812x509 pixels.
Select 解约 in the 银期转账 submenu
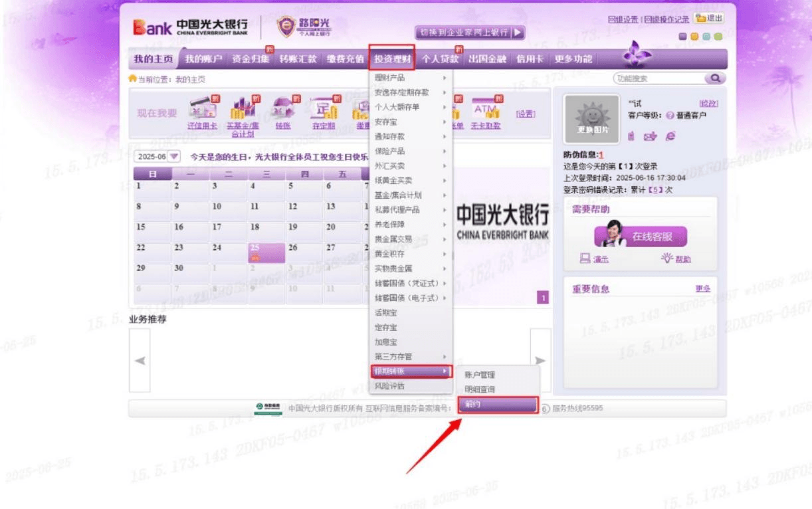click(497, 405)
